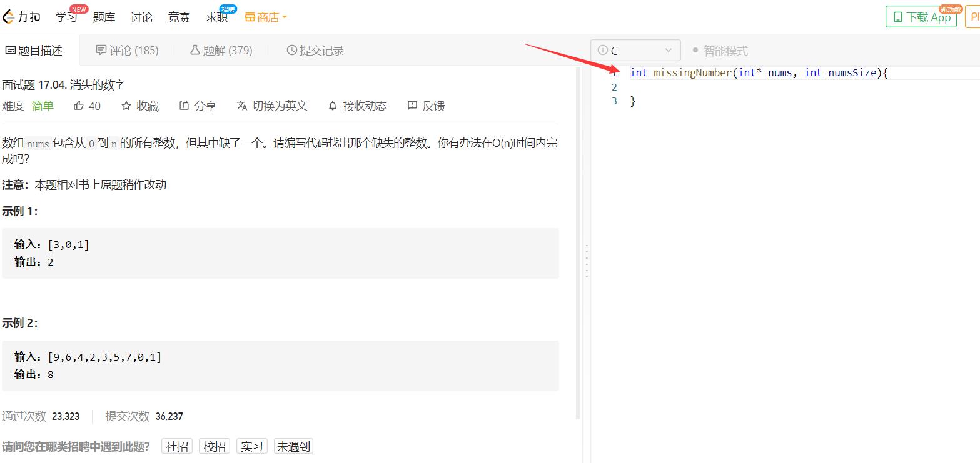Click the store icon beside 商店

250,17
